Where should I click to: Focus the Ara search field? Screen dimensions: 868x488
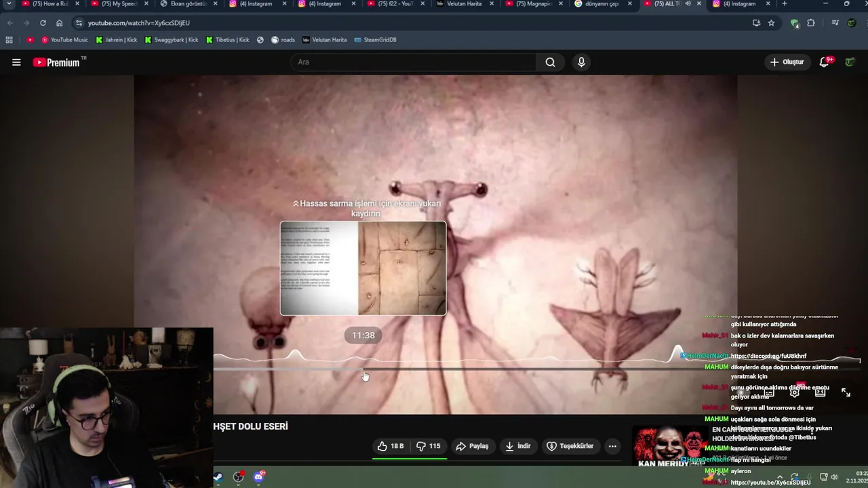[x=414, y=62]
